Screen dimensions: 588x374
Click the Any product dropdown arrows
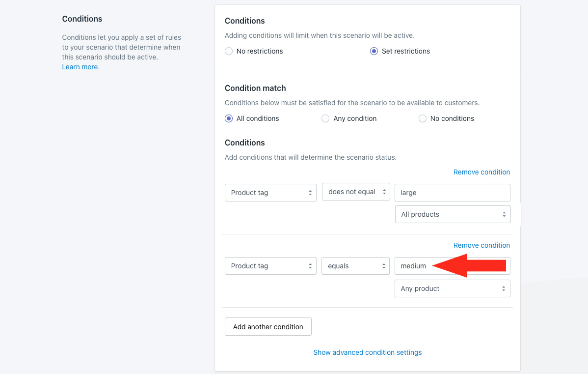[503, 288]
